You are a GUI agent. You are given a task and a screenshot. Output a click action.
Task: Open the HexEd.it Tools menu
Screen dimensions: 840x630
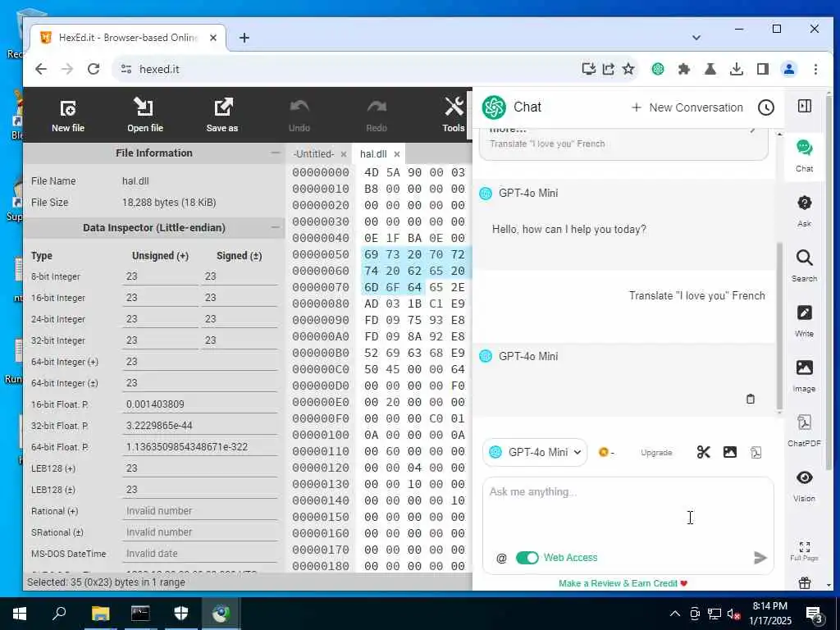coord(453,115)
